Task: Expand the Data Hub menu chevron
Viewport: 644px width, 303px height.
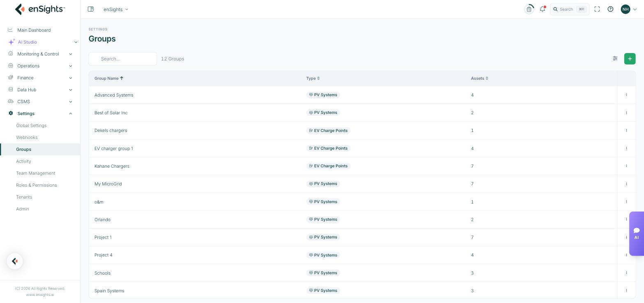Action: pyautogui.click(x=71, y=90)
